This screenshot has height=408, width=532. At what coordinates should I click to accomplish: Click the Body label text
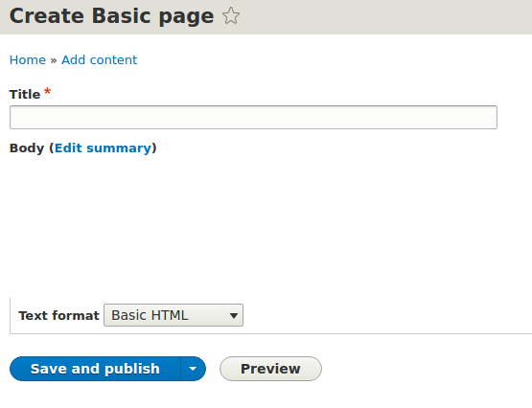coord(27,148)
